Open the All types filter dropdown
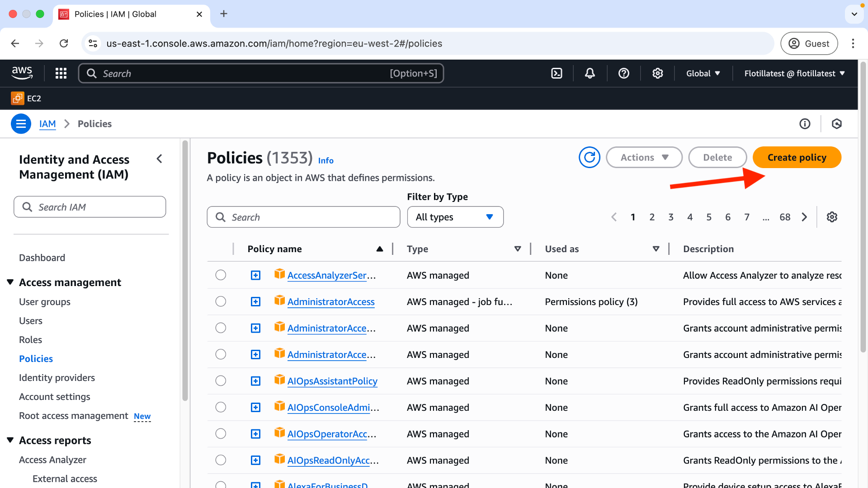Image resolution: width=868 pixels, height=488 pixels. tap(455, 217)
